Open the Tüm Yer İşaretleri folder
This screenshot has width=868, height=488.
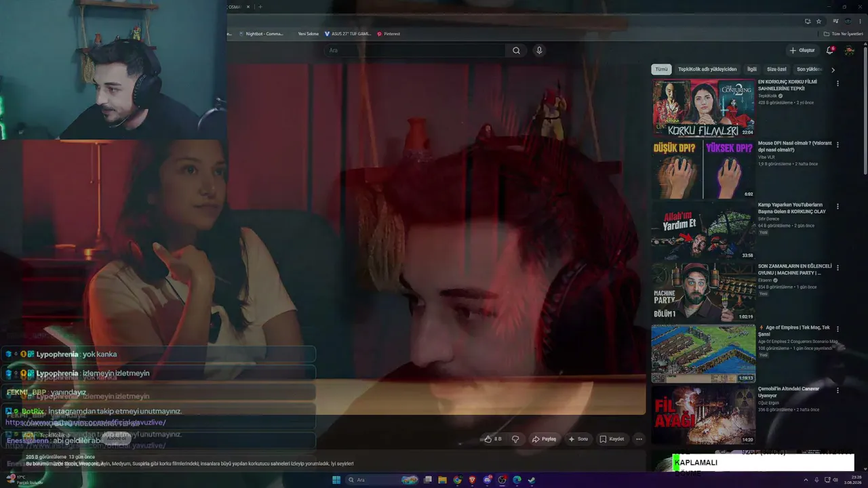(844, 34)
